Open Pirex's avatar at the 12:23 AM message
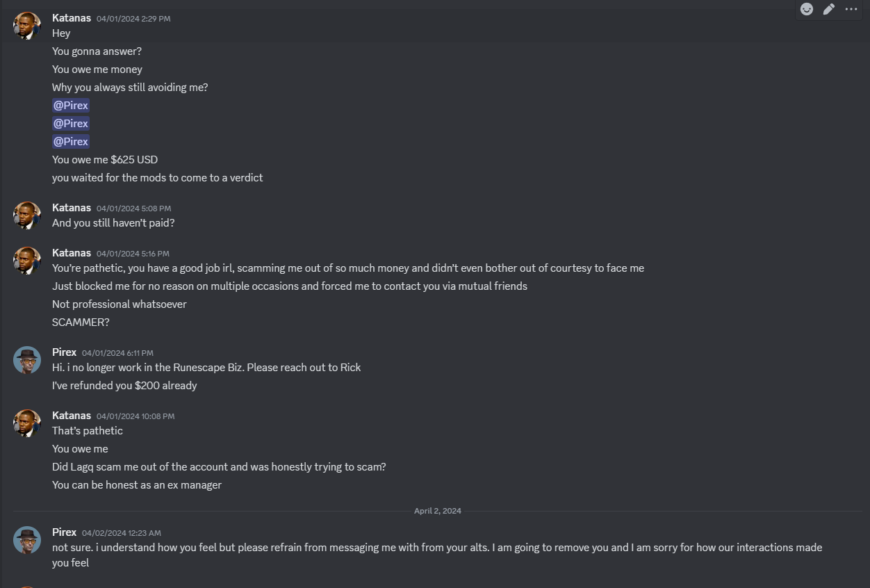 point(27,540)
